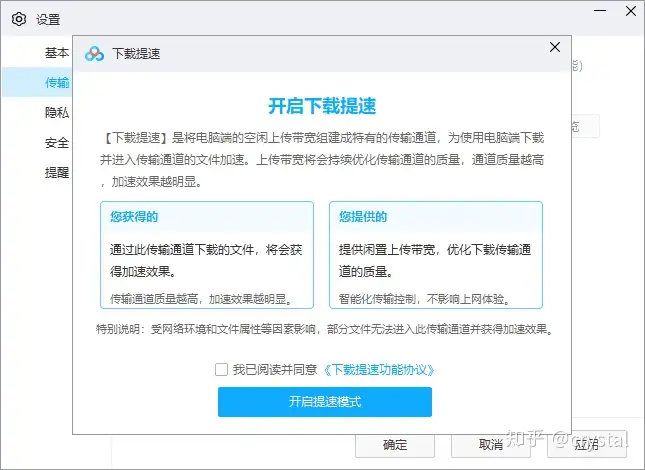The image size is (645, 470).
Task: Click the Baidu Netdisk cloud logo icon
Action: 94,54
